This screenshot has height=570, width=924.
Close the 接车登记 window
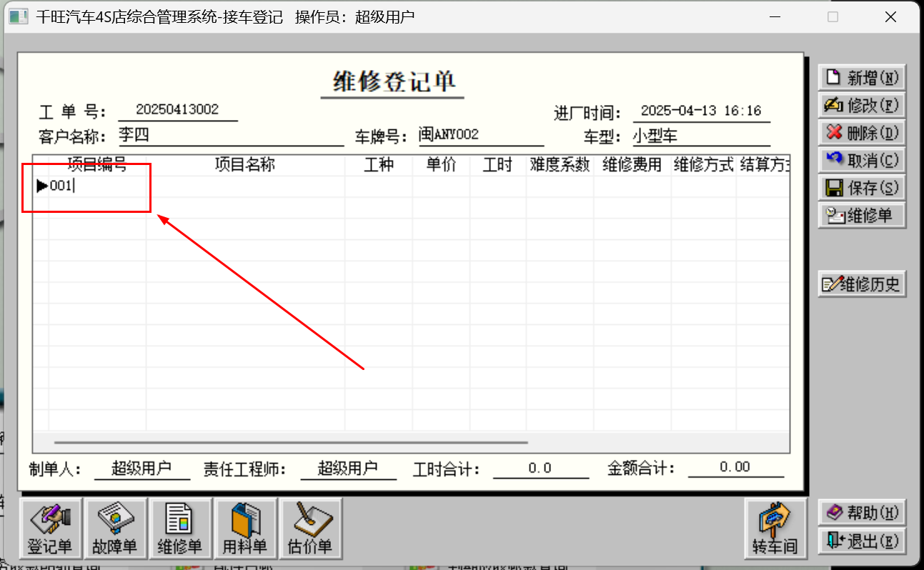click(890, 17)
